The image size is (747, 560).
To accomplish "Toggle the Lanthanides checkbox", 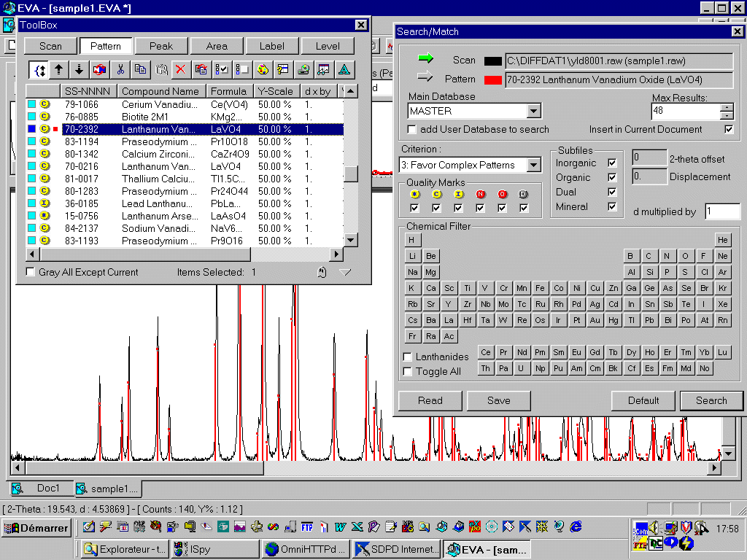I will click(408, 357).
